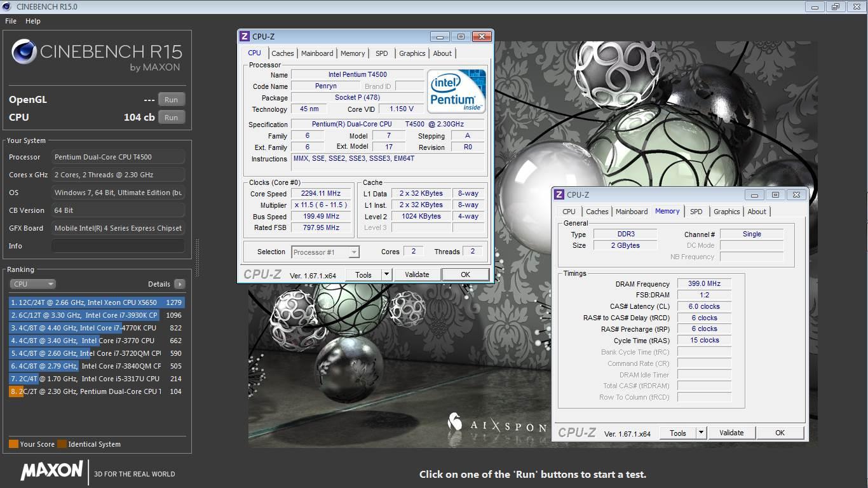Click the empty Info input field
This screenshot has height=488, width=868.
pyautogui.click(x=118, y=246)
